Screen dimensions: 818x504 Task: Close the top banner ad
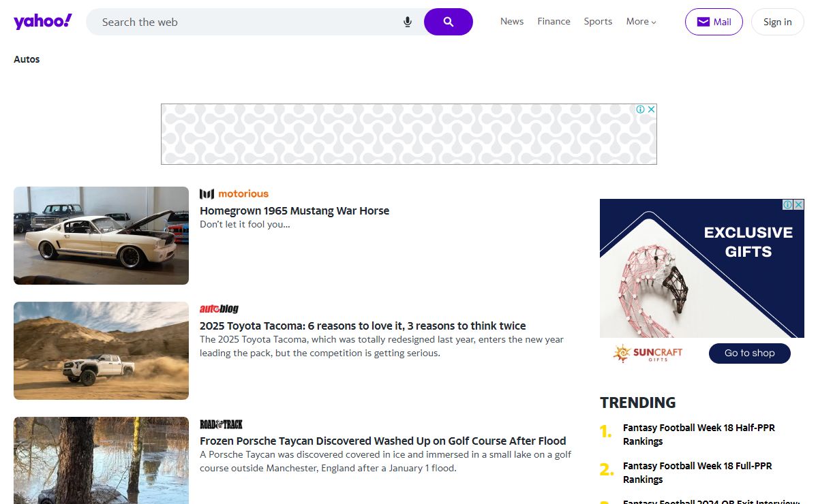tap(651, 109)
